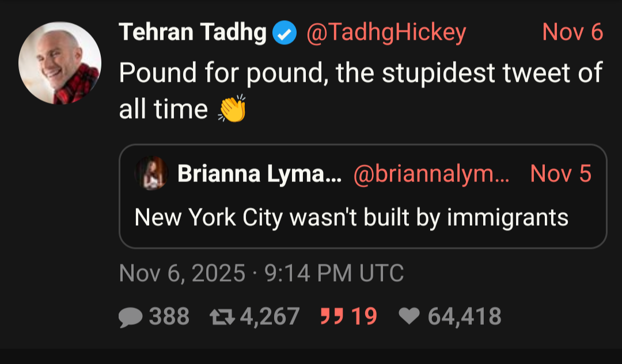Click the Nov 5 quoted date
Image resolution: width=622 pixels, height=364 pixels.
560,173
